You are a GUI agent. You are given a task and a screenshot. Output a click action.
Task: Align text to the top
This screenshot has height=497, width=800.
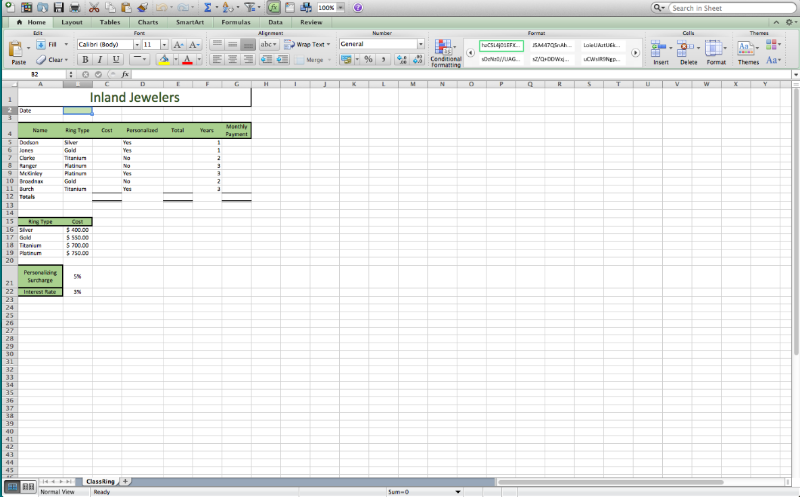pos(217,44)
